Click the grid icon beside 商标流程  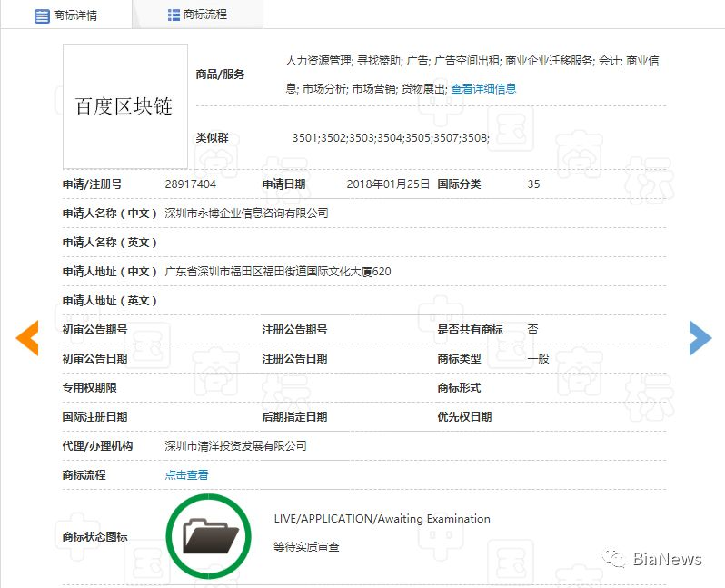[x=174, y=15]
